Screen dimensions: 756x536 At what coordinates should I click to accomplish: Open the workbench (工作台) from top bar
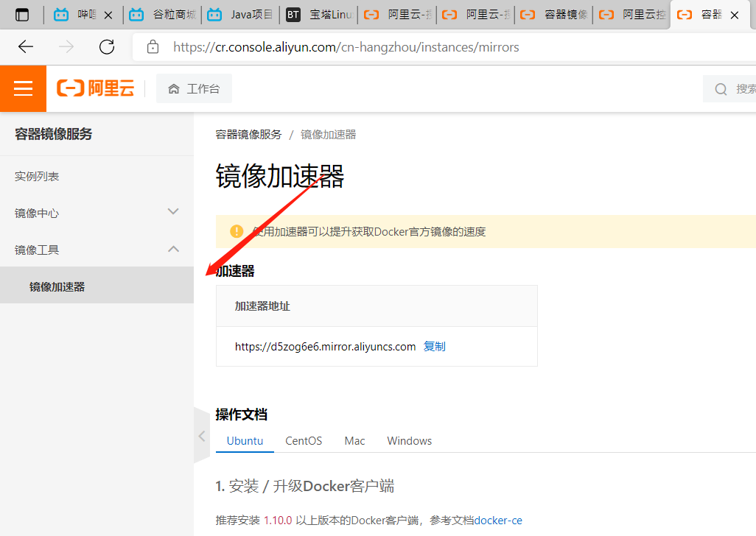(194, 88)
